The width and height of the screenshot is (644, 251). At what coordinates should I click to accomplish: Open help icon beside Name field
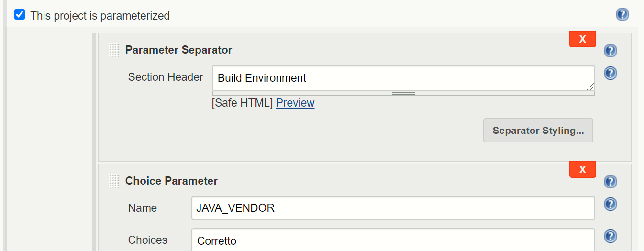point(611,205)
